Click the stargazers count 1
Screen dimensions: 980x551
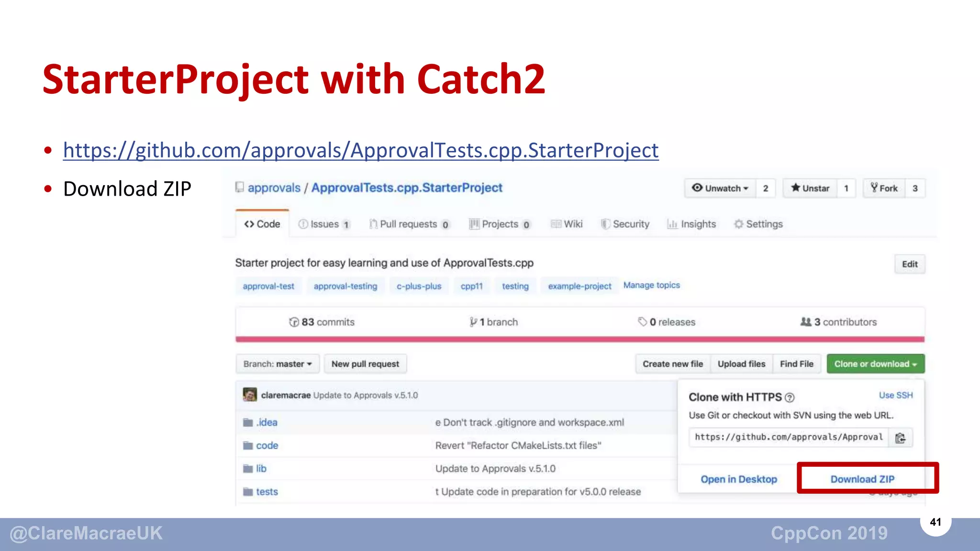point(846,188)
